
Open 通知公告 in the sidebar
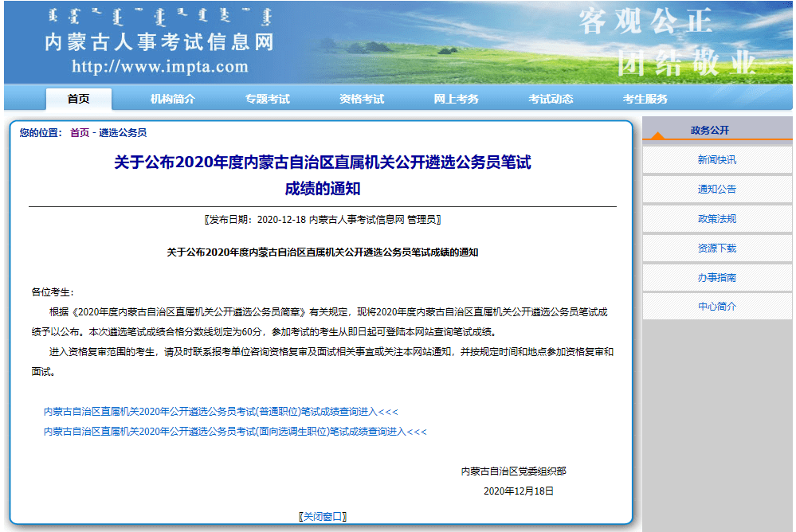click(x=717, y=190)
